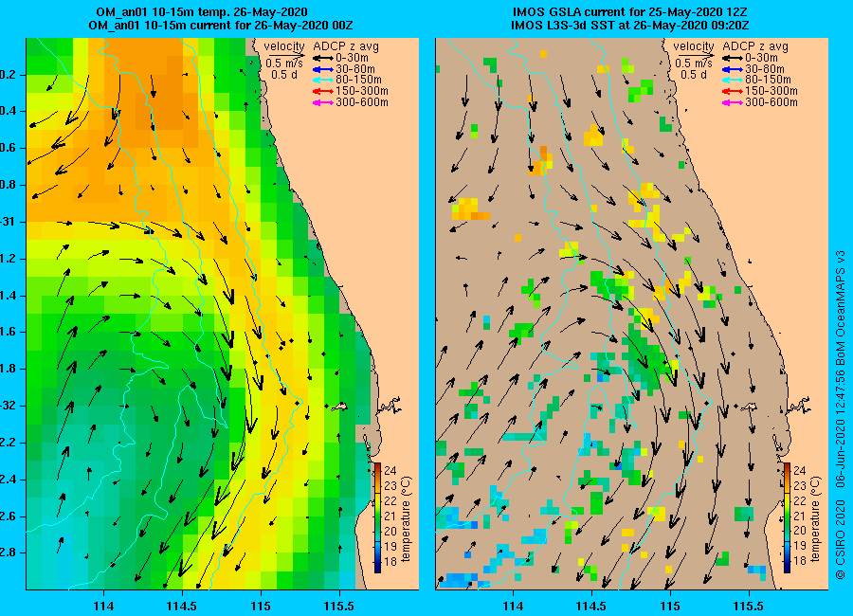Click '30-80m' depth label in left legend
This screenshot has height=616, width=853.
355,69
